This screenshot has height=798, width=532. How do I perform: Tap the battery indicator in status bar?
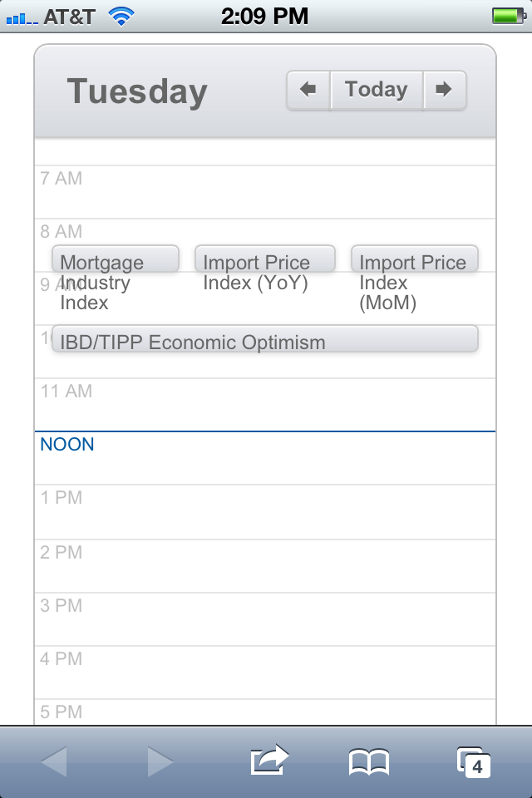click(x=509, y=16)
